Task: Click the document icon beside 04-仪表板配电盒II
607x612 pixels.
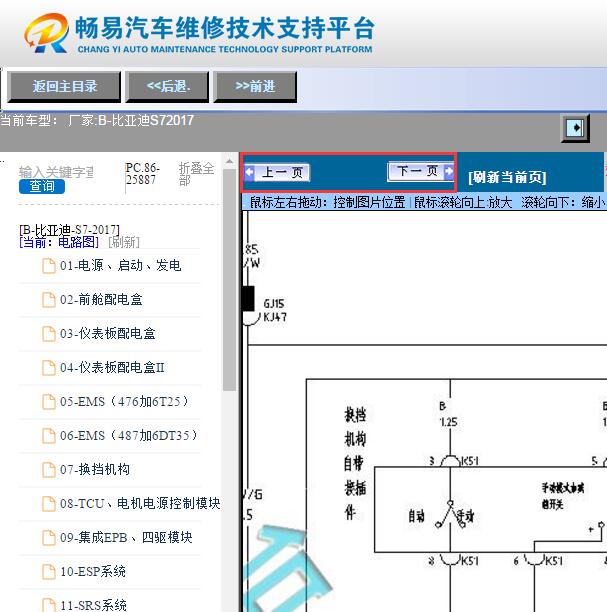Action: 49,368
